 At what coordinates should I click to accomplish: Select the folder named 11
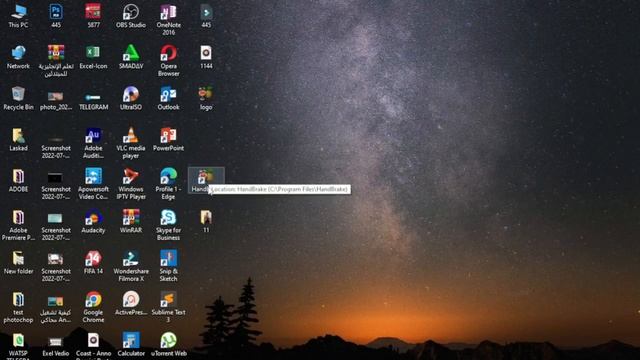206,222
